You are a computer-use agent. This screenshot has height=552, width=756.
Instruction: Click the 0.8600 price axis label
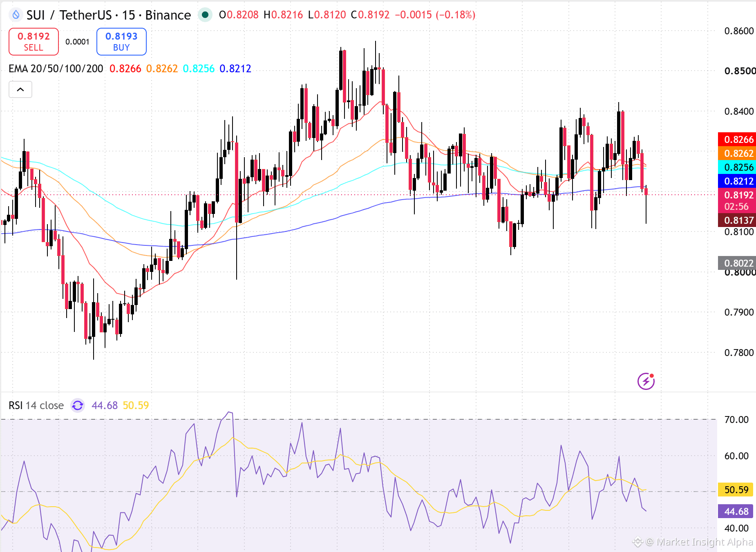739,31
